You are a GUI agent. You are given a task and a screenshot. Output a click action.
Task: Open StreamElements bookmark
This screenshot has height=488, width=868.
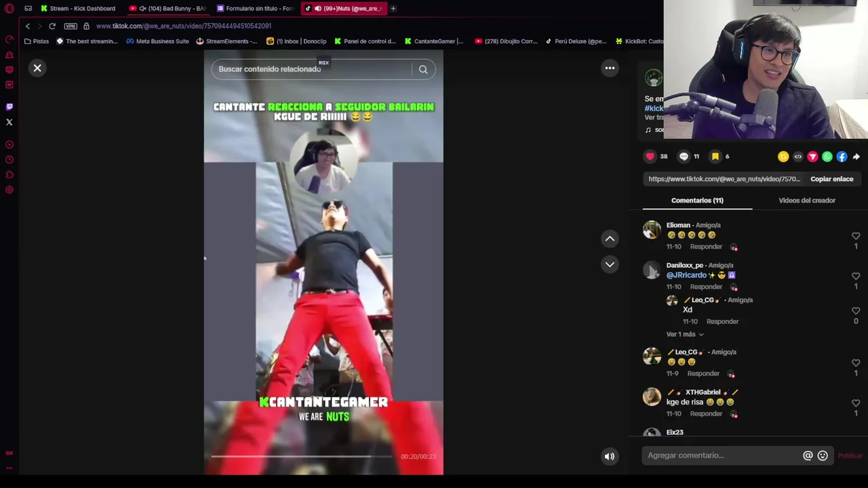226,41
